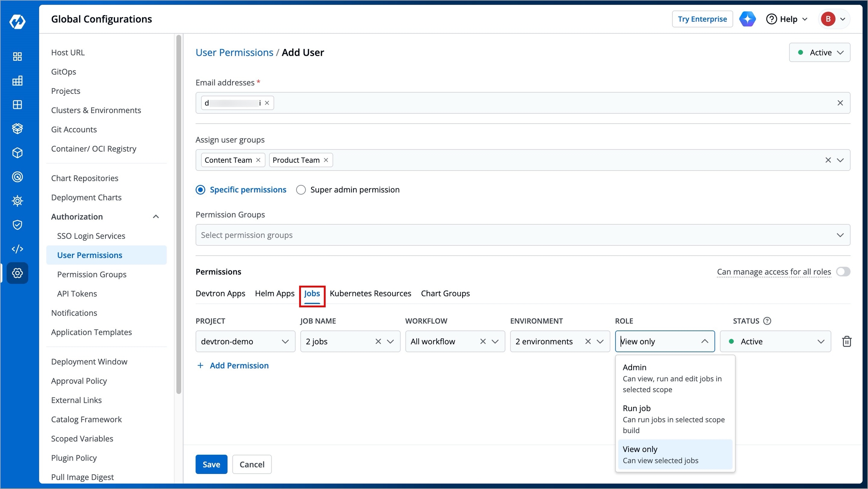Image resolution: width=868 pixels, height=489 pixels.
Task: Switch to Helm Apps tab
Action: 275,293
